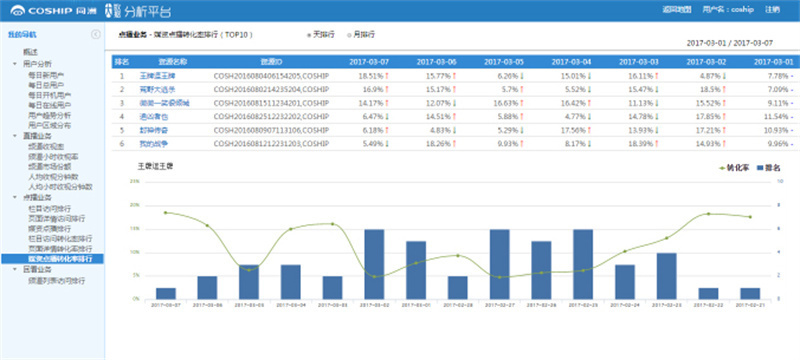Open 栏目访问排行 report
The image size is (800, 360).
click(49, 209)
